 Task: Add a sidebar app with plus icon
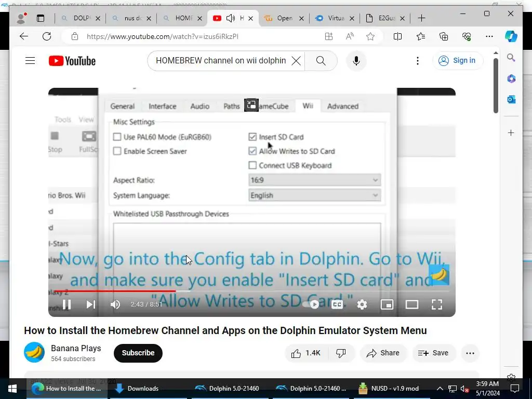point(511,132)
